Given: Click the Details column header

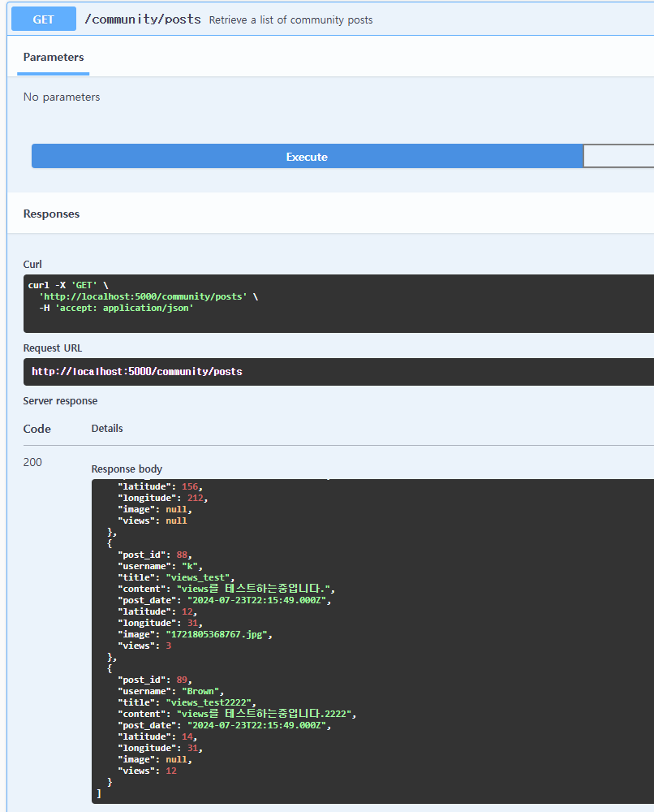Looking at the screenshot, I should coord(107,428).
